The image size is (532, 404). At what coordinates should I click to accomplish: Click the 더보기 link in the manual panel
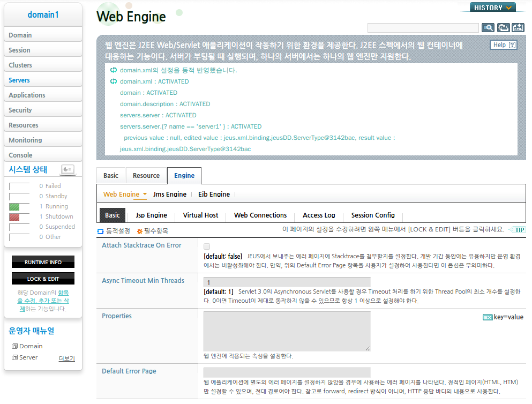(x=67, y=358)
